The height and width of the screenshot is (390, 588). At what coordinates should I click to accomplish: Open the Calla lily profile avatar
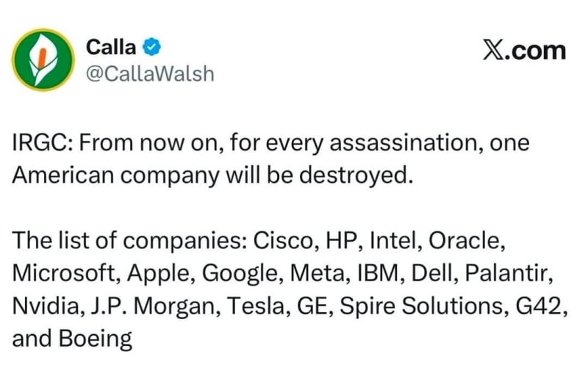coord(43,60)
